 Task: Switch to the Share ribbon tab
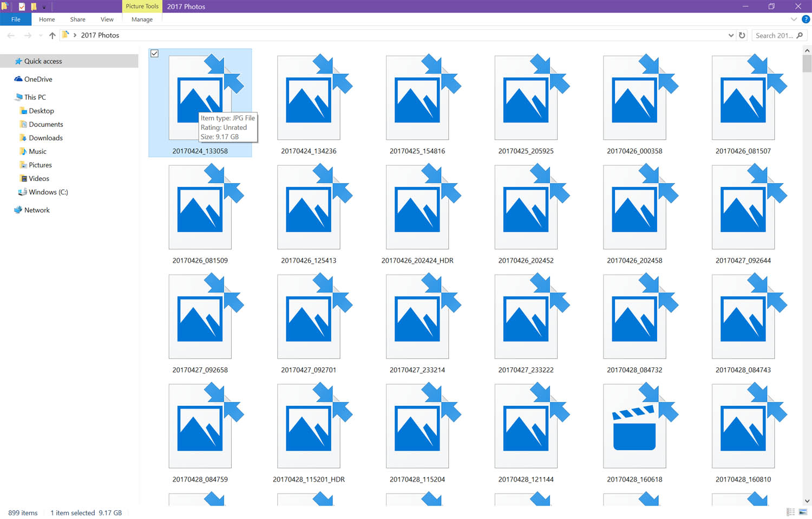[x=77, y=19]
